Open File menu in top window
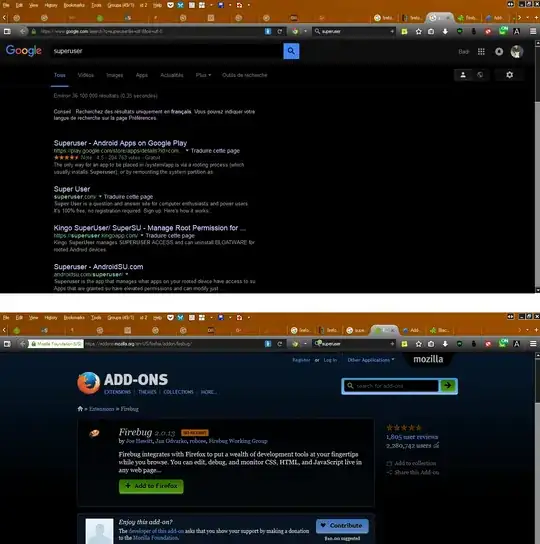540x544 pixels. [6, 5]
